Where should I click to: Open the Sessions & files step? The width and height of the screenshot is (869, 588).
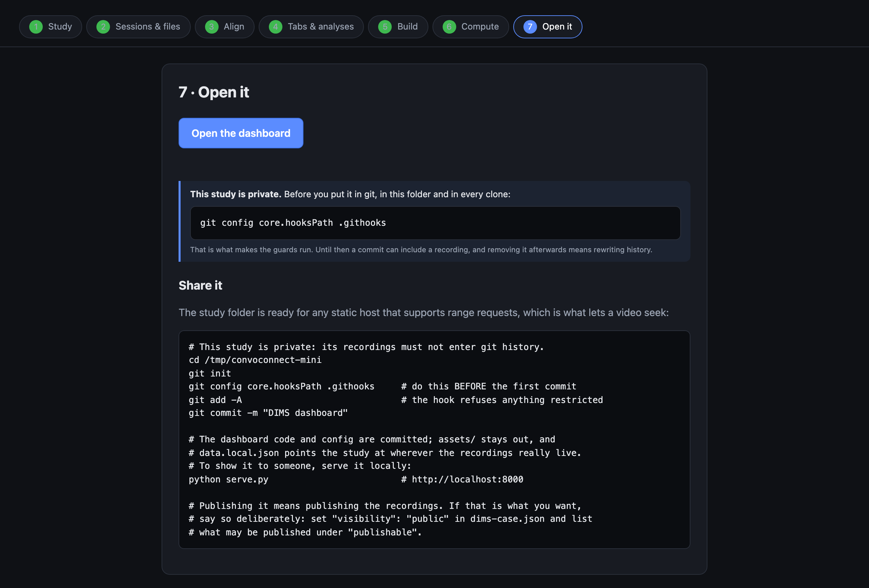[x=138, y=26]
